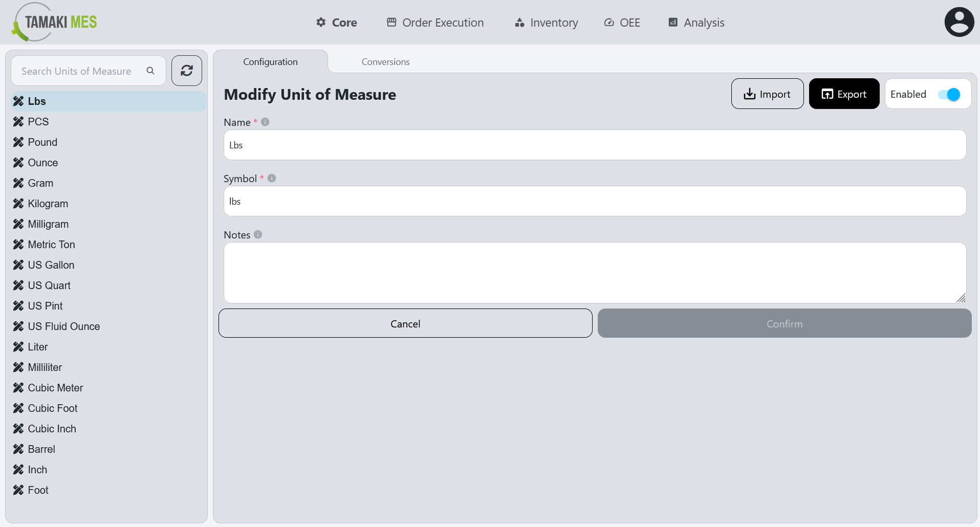
Task: Select the Kilogram unit from the list
Action: (x=48, y=203)
